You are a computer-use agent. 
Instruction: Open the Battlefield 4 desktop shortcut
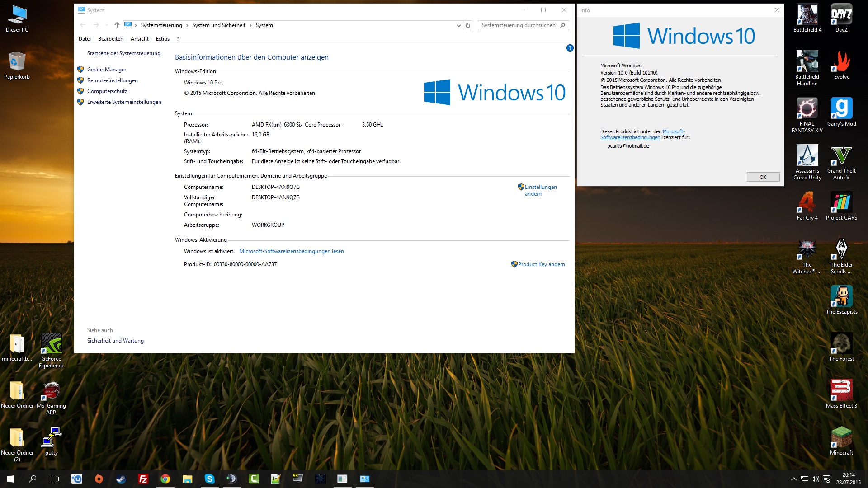coord(807,18)
